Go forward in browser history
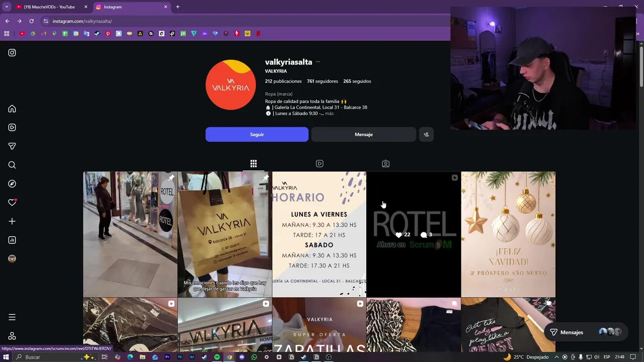The image size is (644, 362). (19, 21)
